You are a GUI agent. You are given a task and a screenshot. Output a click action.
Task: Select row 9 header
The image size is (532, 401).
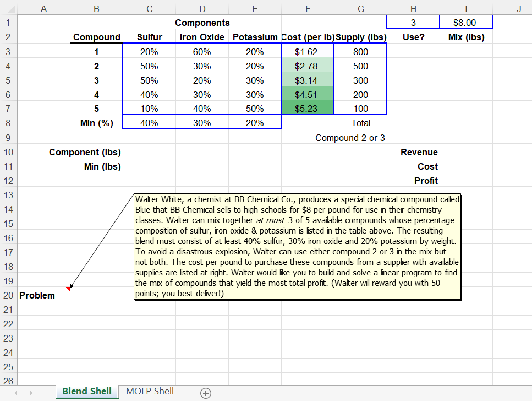click(x=8, y=138)
